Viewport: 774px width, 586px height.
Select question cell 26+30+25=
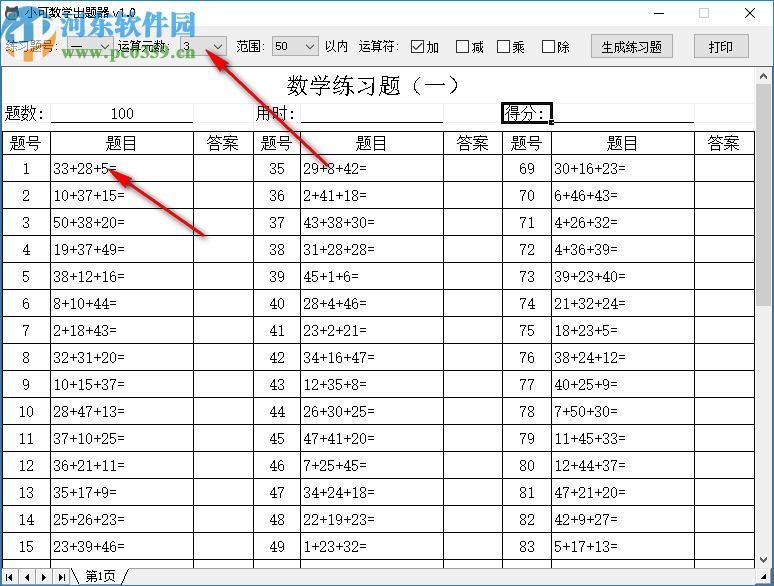(372, 411)
